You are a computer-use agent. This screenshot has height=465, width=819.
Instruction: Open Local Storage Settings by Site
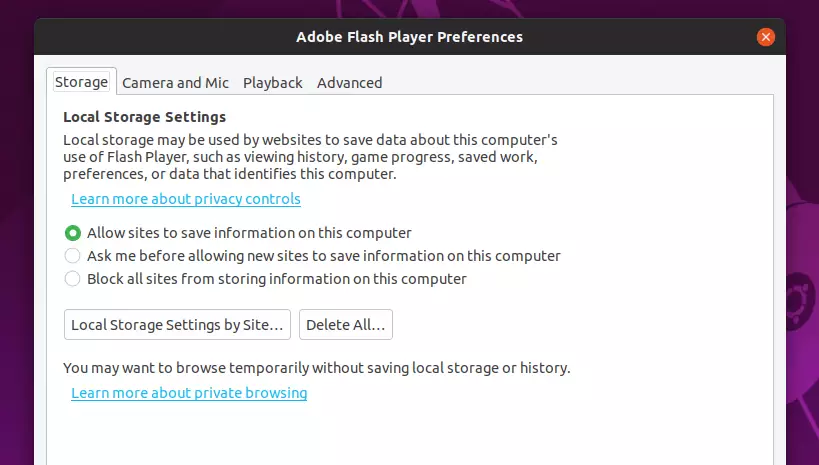tap(177, 324)
